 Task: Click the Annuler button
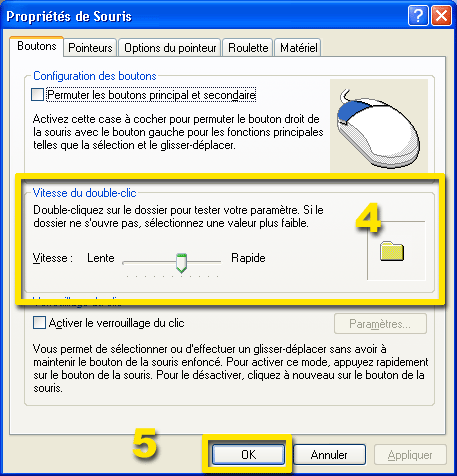(x=329, y=454)
